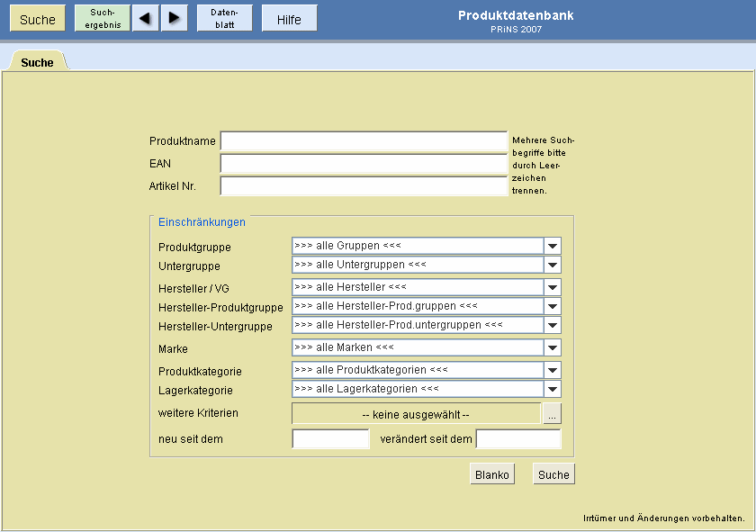Open the Hersteller-Untergruppe dropdown list

coord(552,325)
